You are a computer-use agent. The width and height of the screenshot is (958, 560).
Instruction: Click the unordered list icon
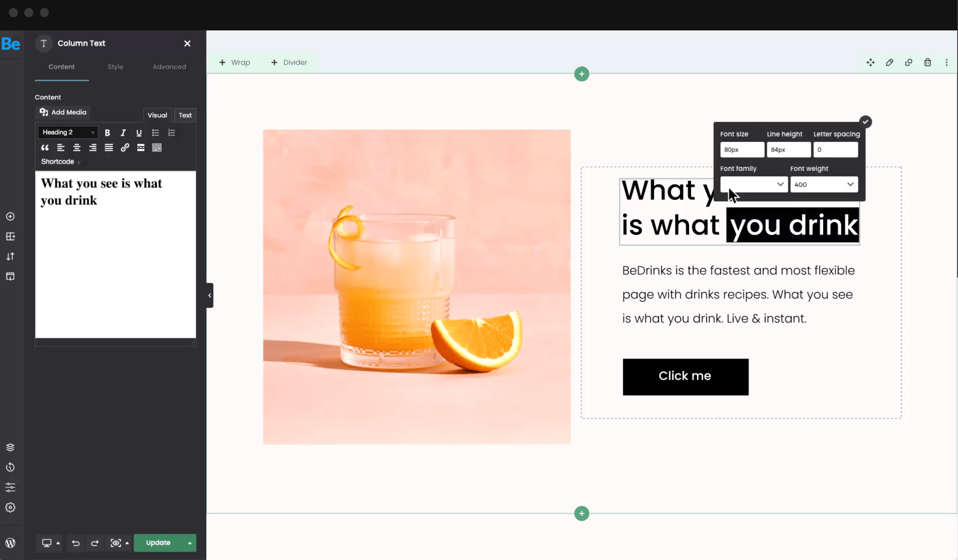(155, 133)
